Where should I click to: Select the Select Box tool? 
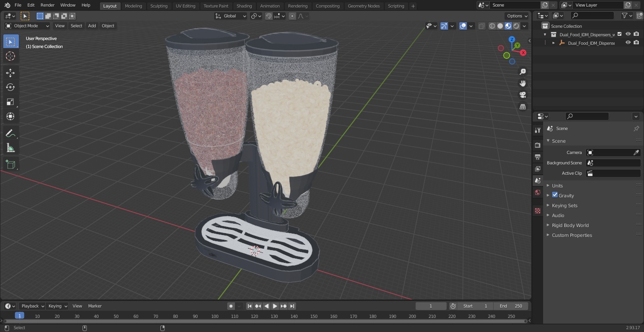pos(10,41)
